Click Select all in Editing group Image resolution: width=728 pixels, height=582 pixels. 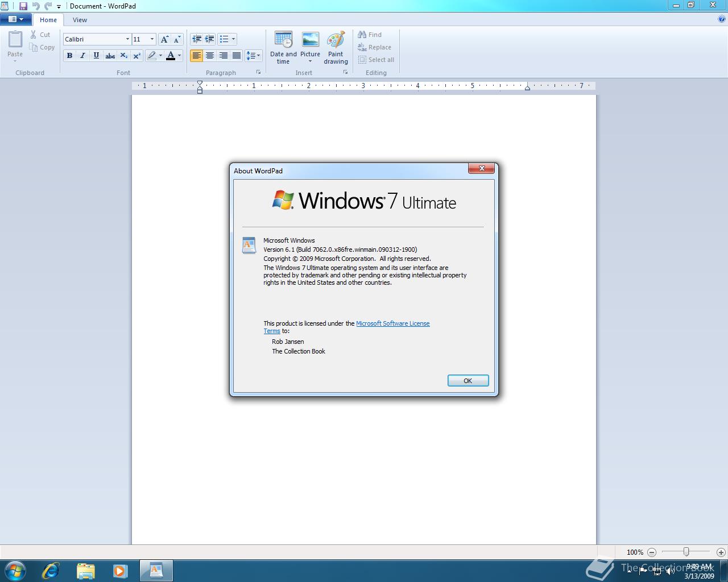[x=377, y=60]
